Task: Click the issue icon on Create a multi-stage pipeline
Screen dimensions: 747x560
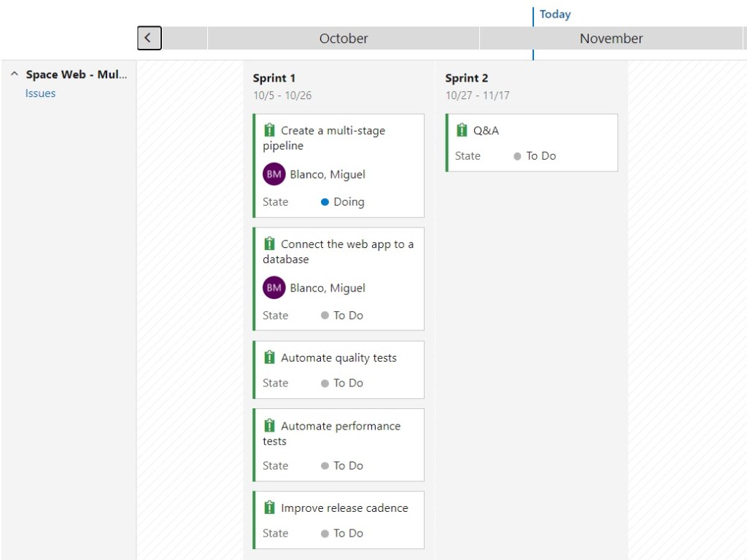Action: [x=269, y=131]
